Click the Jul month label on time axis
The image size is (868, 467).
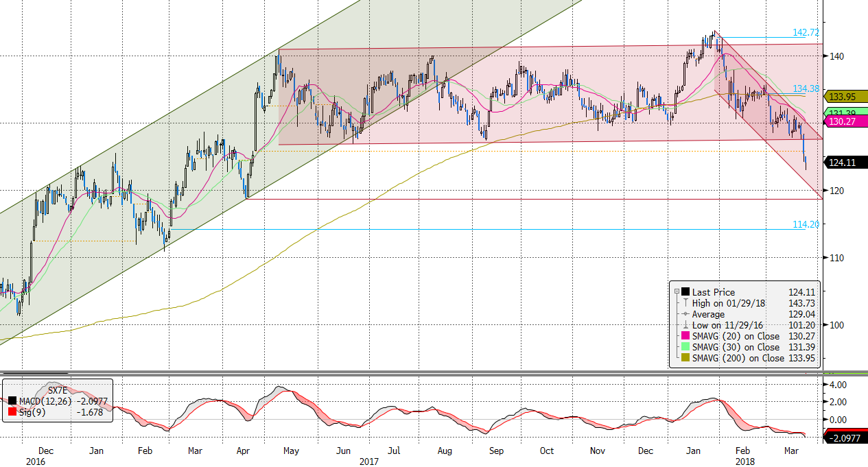click(x=395, y=451)
